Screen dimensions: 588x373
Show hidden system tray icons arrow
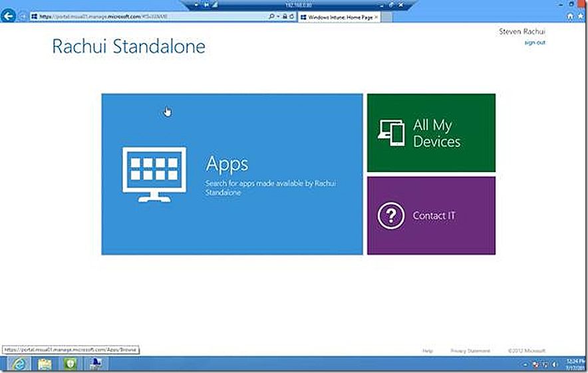[x=525, y=364]
